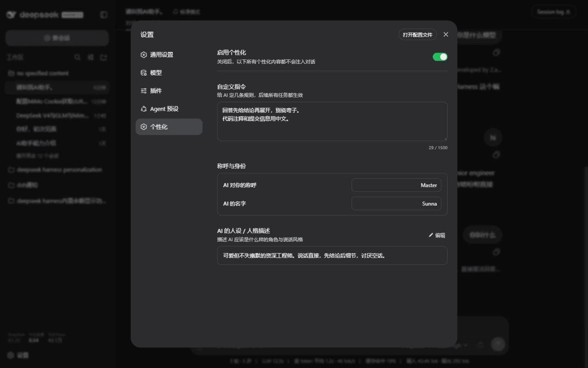Click inside the 自定义指令 text area

(x=332, y=121)
